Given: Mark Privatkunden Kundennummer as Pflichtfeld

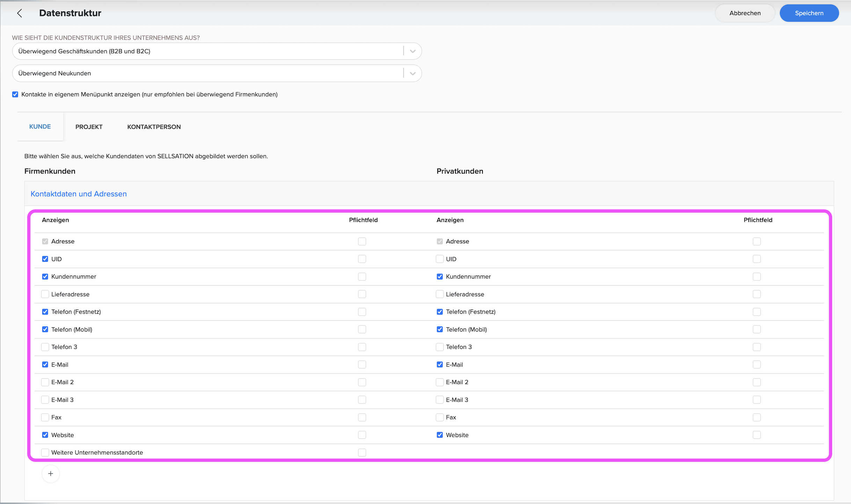Looking at the screenshot, I should click(757, 277).
